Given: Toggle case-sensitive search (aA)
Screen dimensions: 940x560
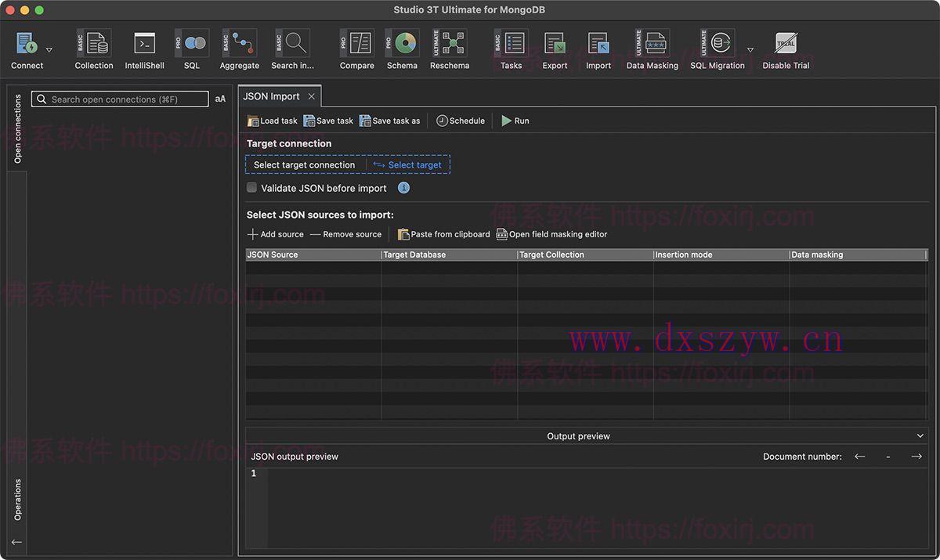Looking at the screenshot, I should [x=220, y=99].
